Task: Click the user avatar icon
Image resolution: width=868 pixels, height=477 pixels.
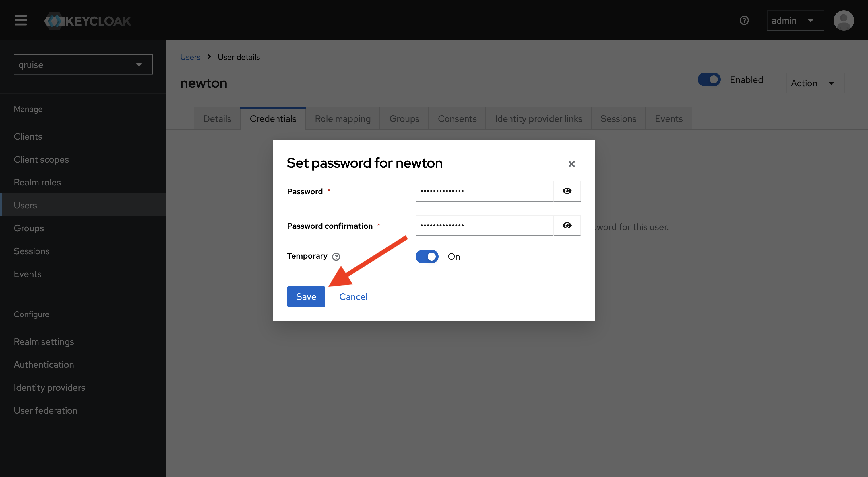Action: [843, 21]
